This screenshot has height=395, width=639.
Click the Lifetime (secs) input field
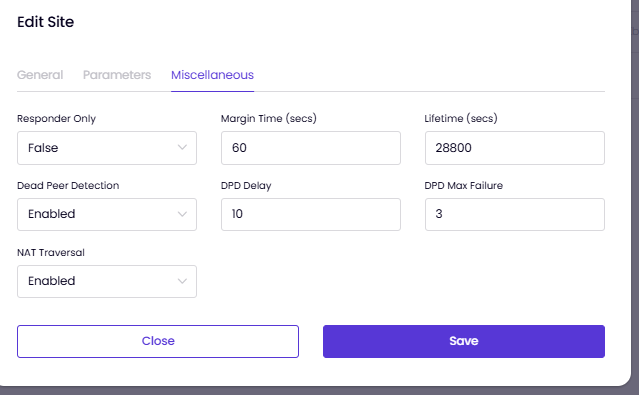515,148
